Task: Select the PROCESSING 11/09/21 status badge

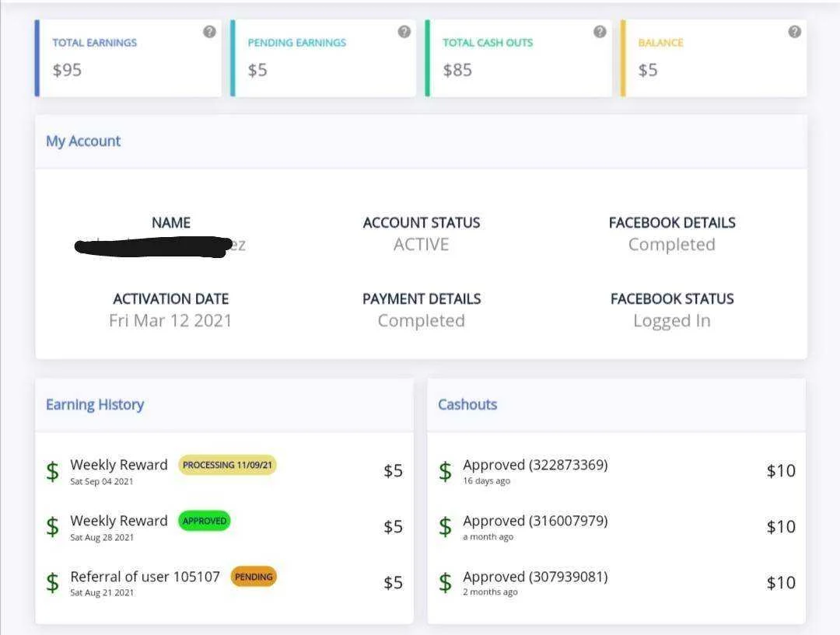Action: [x=227, y=465]
